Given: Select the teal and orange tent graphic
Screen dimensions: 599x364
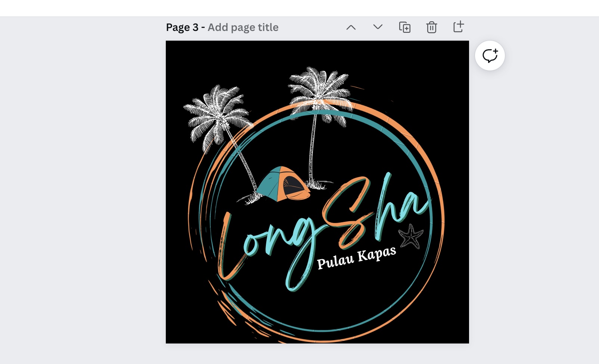Looking at the screenshot, I should coord(284,184).
